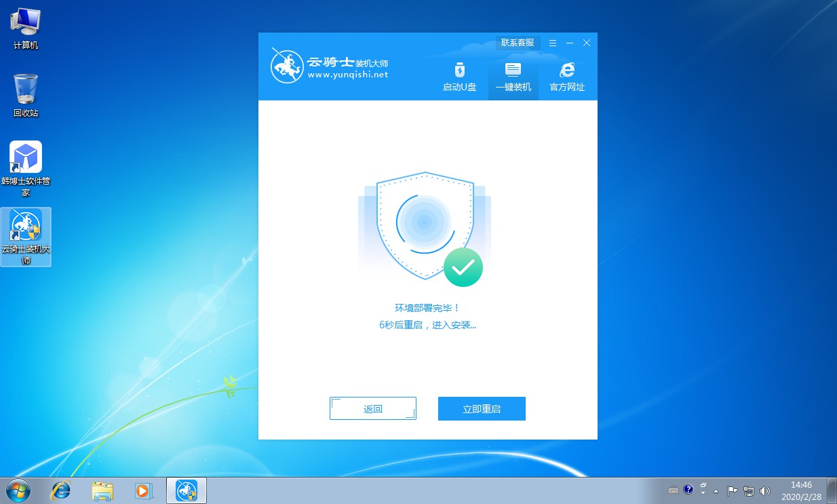
Task: Click the language bar restore icon
Action: pos(703,486)
